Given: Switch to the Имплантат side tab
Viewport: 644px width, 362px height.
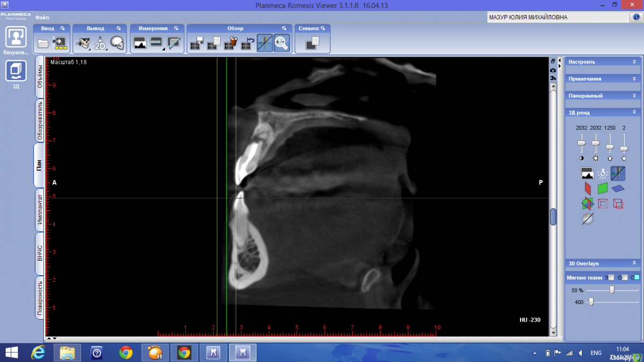Looking at the screenshot, I should tap(40, 209).
